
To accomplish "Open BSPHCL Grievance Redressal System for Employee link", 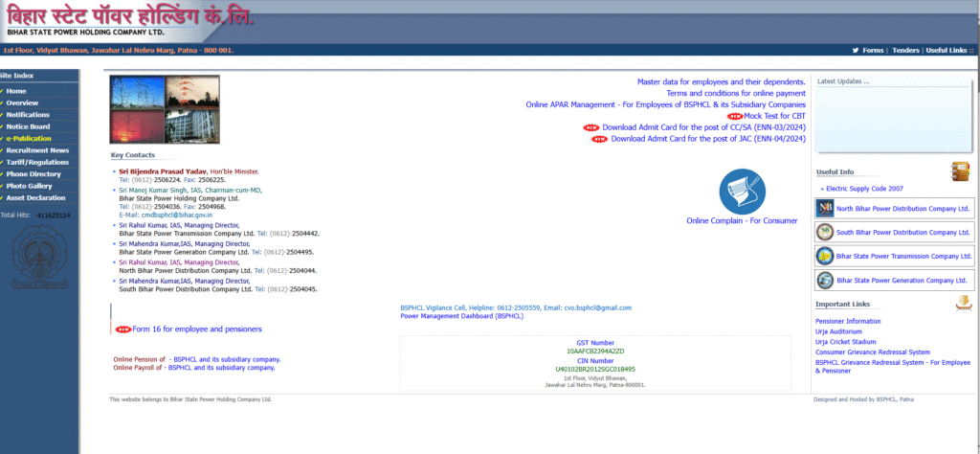I will pyautogui.click(x=893, y=367).
